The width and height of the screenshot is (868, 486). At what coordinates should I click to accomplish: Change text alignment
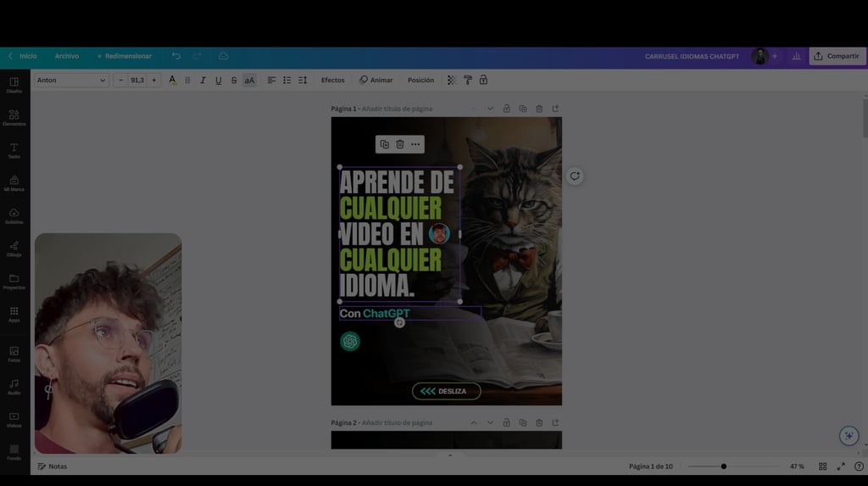pyautogui.click(x=271, y=81)
